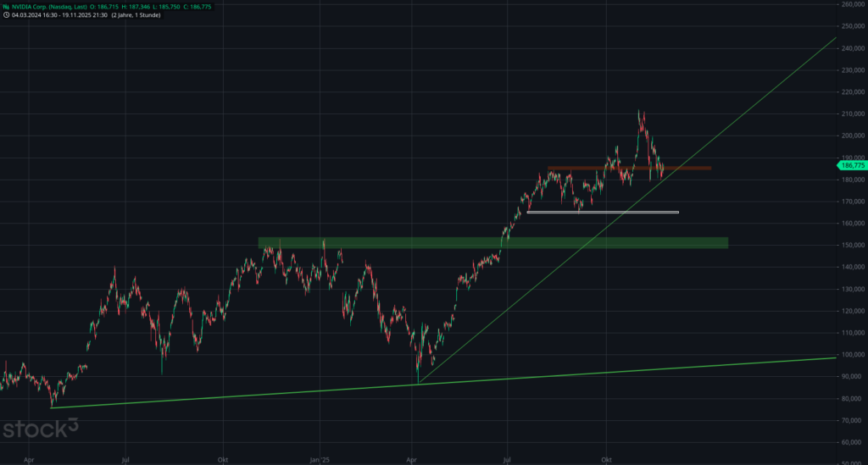The width and height of the screenshot is (868, 465).
Task: Select the green current price tag 186,775
Action: pos(850,165)
